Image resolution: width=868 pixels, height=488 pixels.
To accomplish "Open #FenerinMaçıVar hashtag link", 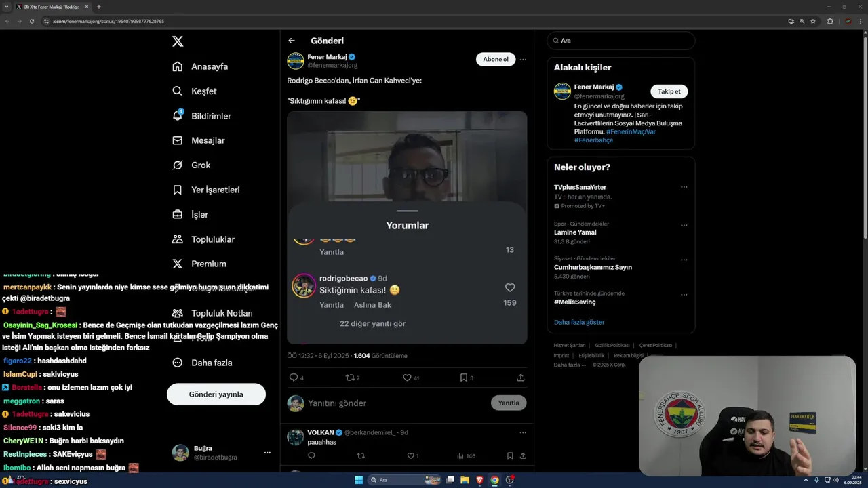I will 631,131.
